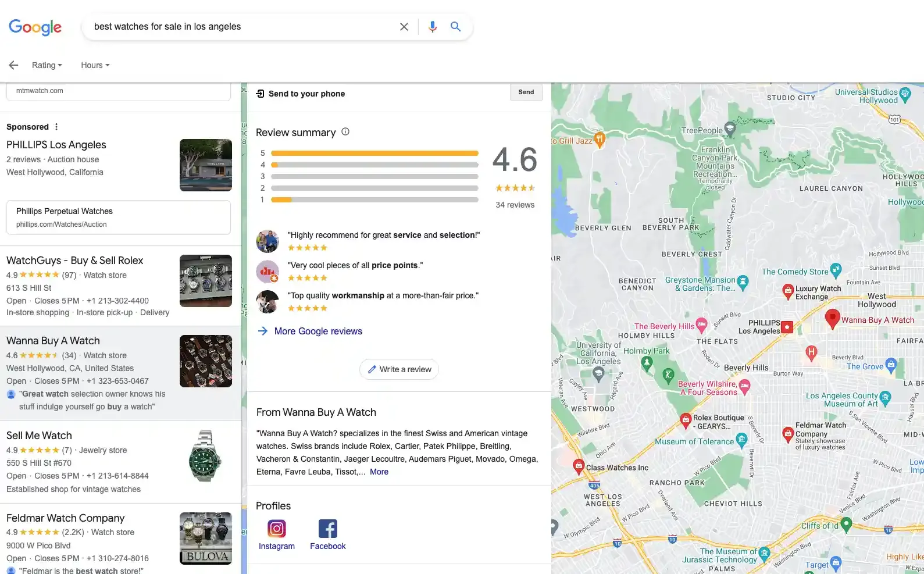Screen dimensions: 924x574
Task: Click the Class Watches Inc map marker
Action: point(579,465)
